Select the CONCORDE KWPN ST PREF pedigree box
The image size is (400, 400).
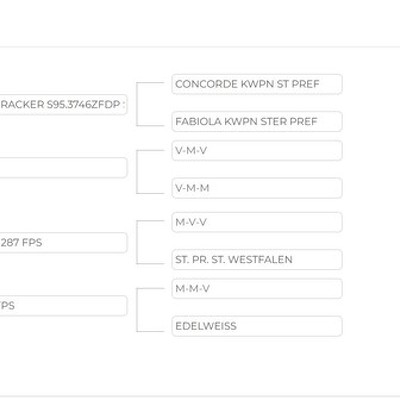[257, 84]
